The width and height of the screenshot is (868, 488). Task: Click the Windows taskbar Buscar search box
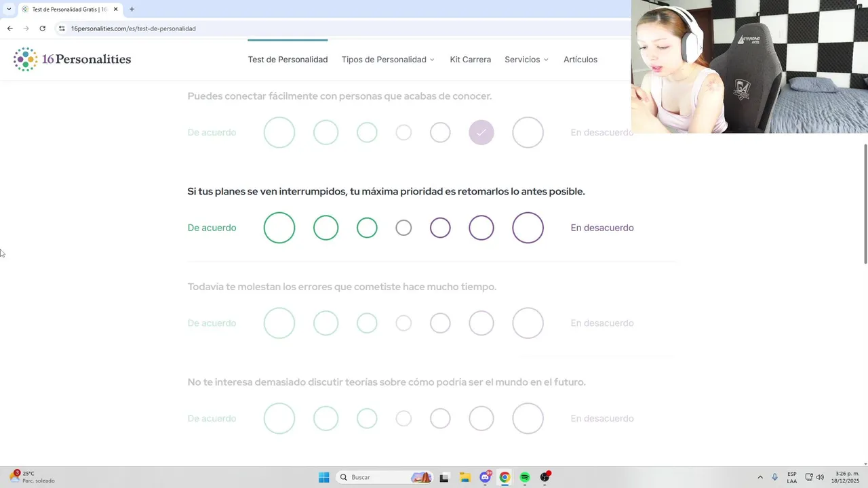click(384, 477)
